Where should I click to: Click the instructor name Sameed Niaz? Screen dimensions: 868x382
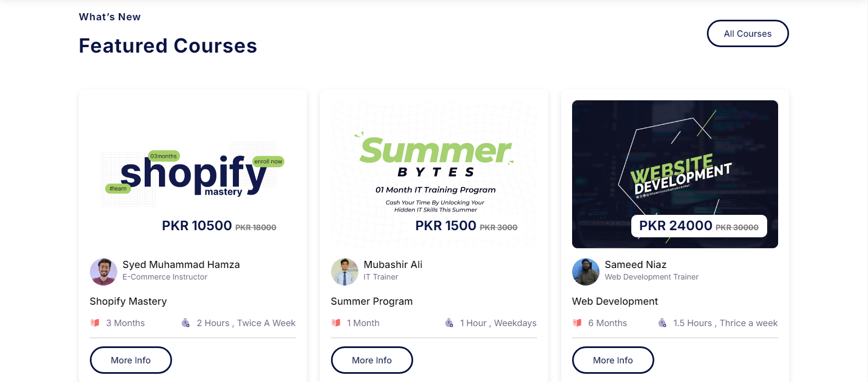pyautogui.click(x=636, y=265)
